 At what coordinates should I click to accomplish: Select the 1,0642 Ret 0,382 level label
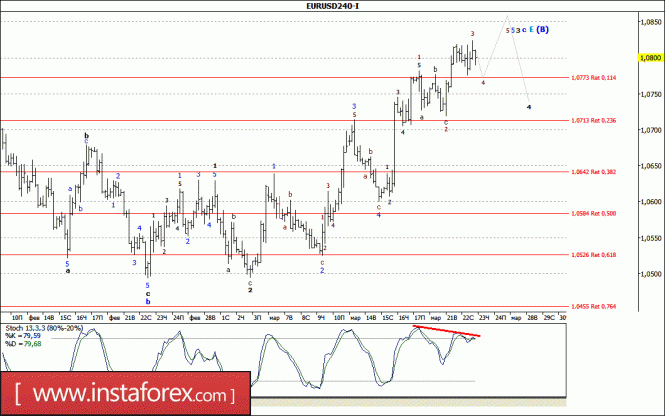594,172
